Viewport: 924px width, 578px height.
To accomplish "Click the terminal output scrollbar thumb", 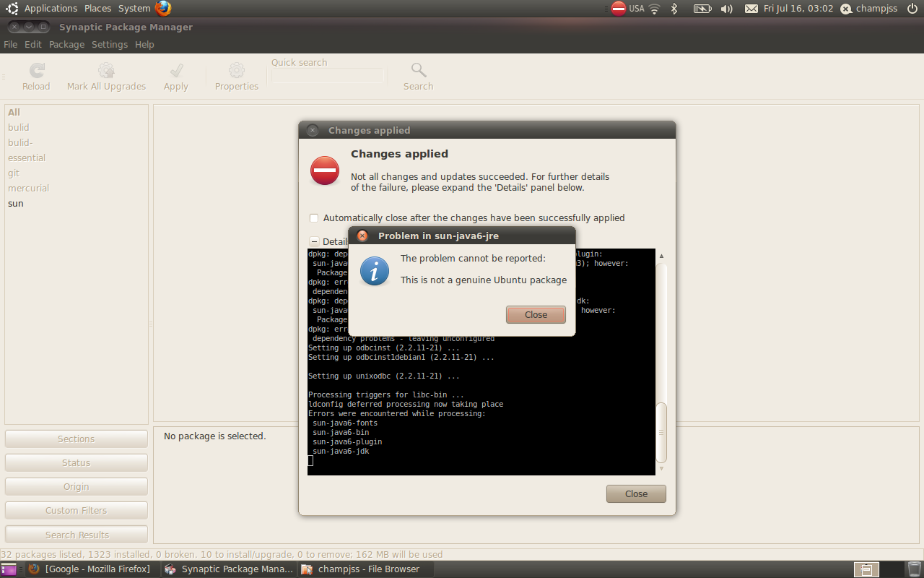I will [661, 432].
